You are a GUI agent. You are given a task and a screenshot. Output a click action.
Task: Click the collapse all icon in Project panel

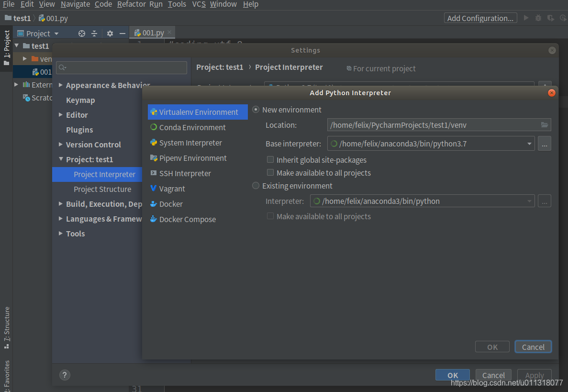point(94,34)
